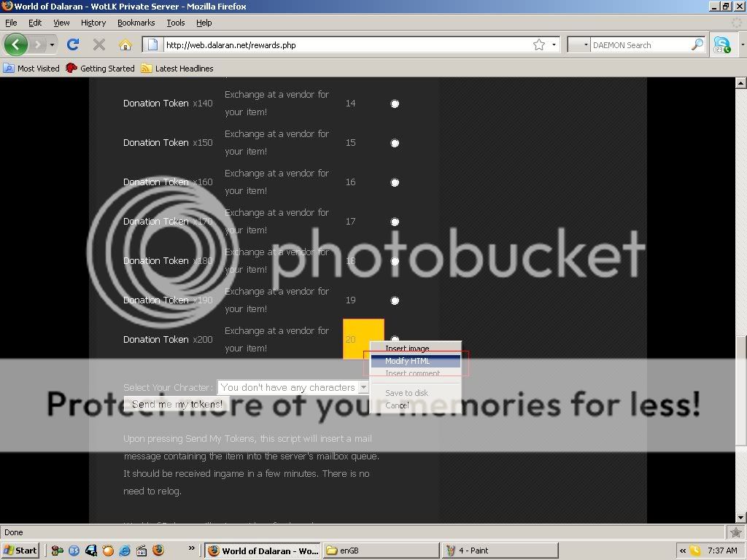
Task: Click the status bar star icon
Action: [735, 532]
